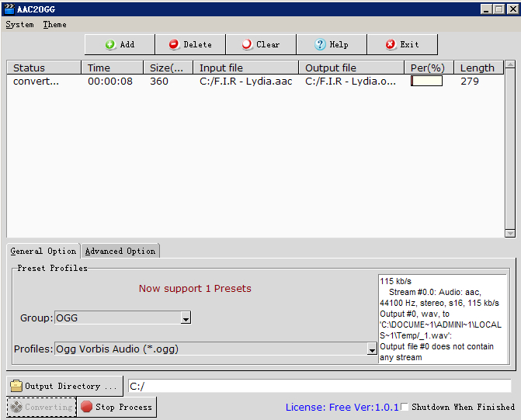Click the Output file column header

tap(352, 68)
